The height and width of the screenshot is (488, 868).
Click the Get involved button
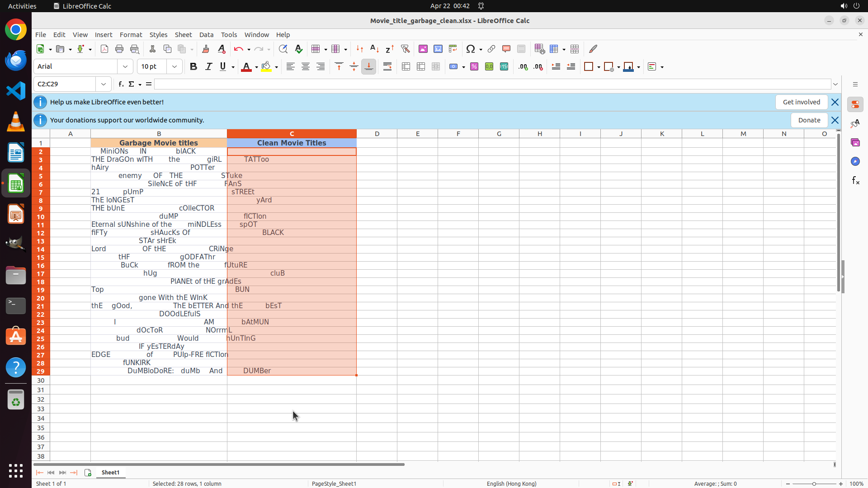tap(801, 102)
